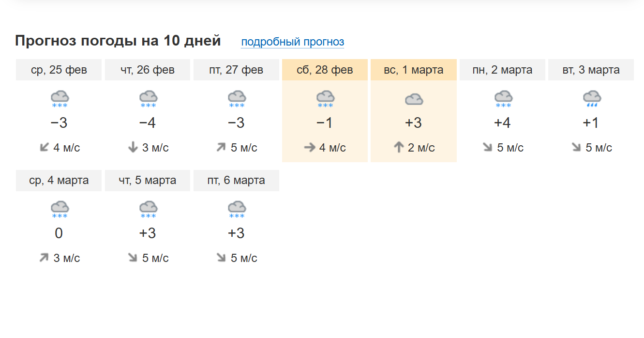Image resolution: width=644 pixels, height=338 pixels.
Task: Open the 'подробный прогноз' detailed forecast link
Action: (x=293, y=42)
